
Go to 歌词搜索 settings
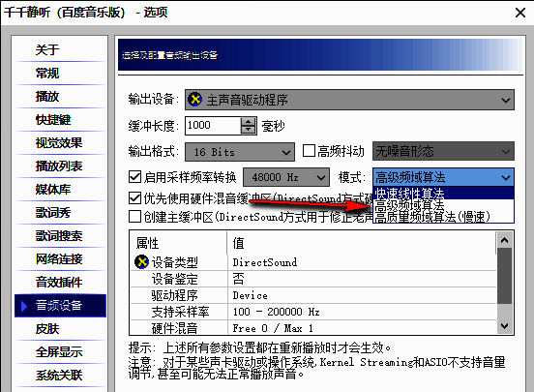click(x=59, y=236)
